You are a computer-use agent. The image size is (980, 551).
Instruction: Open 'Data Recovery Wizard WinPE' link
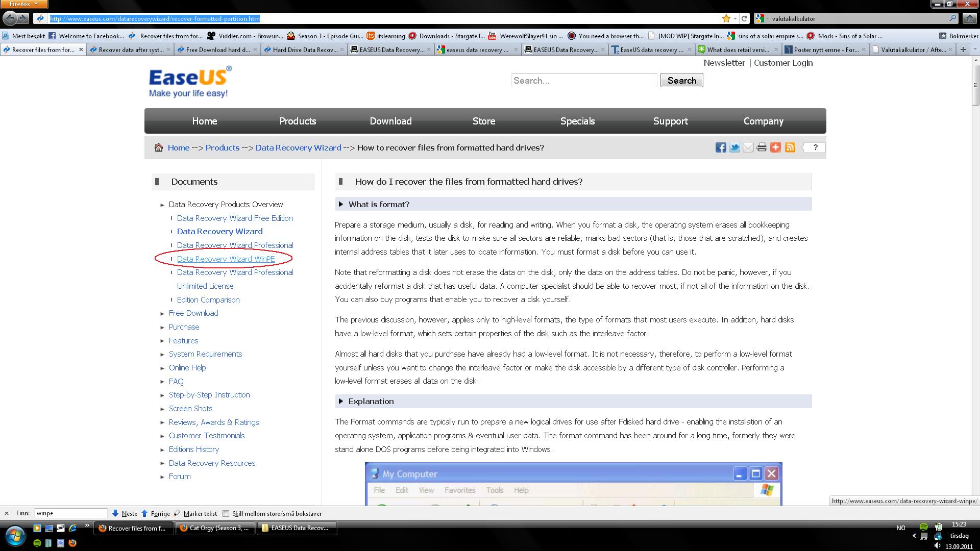(226, 259)
